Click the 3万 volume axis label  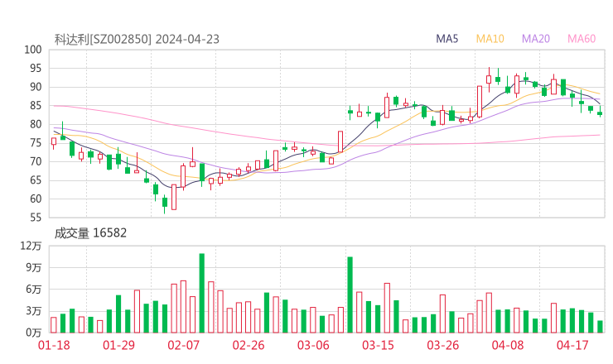(x=34, y=311)
